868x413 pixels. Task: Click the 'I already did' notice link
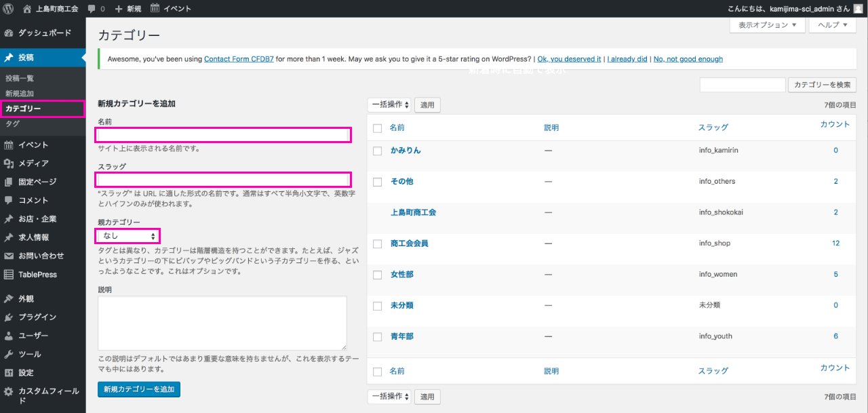(627, 59)
